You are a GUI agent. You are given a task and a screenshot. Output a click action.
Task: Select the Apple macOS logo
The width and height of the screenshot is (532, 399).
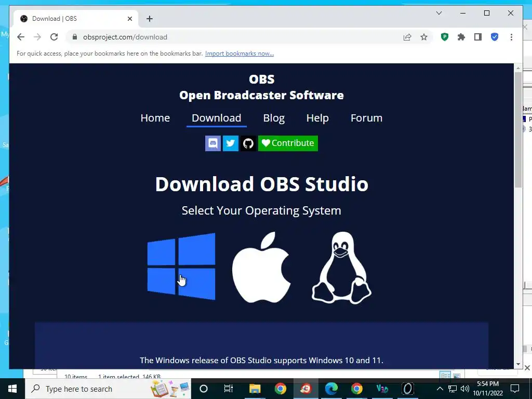(261, 268)
